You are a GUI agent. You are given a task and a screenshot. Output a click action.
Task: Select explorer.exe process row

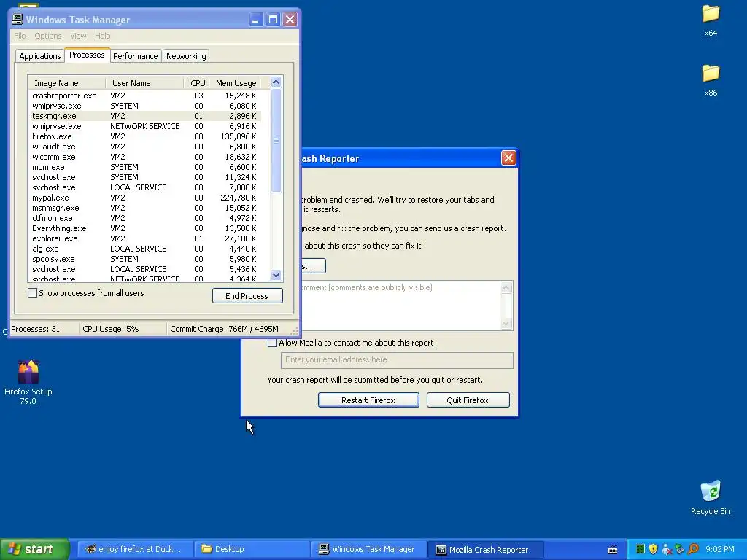click(144, 238)
